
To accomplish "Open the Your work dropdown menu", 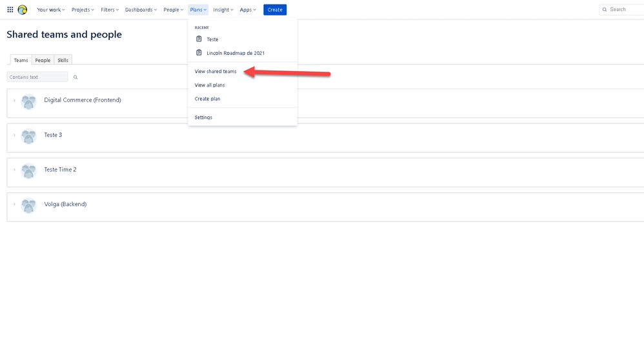I will 51,10.
